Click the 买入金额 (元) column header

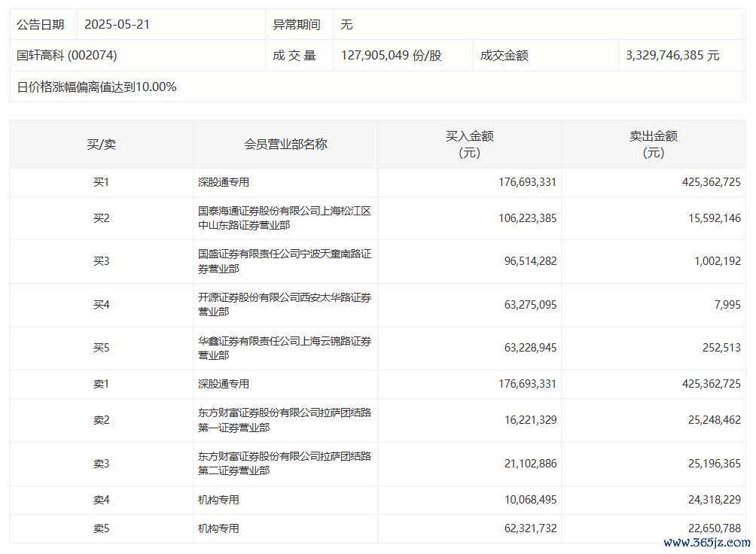470,145
